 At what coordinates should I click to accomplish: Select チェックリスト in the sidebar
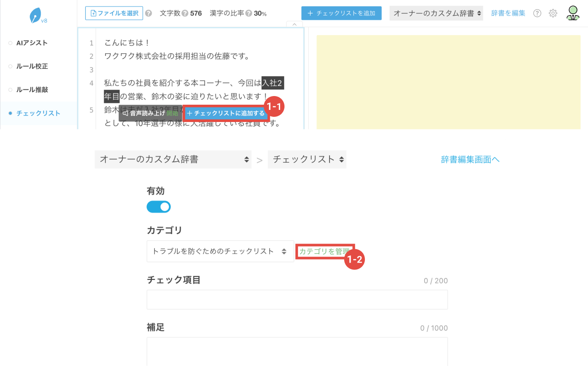point(38,113)
